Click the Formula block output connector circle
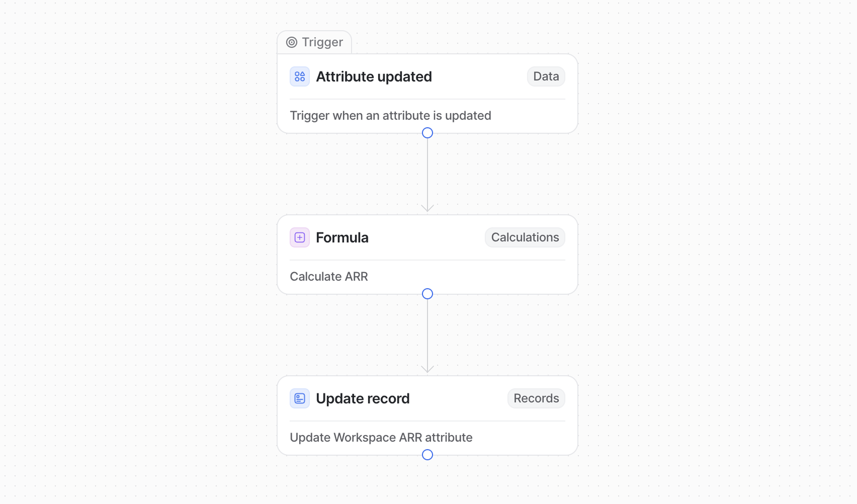Screen dimensions: 857x504 [x=427, y=294]
